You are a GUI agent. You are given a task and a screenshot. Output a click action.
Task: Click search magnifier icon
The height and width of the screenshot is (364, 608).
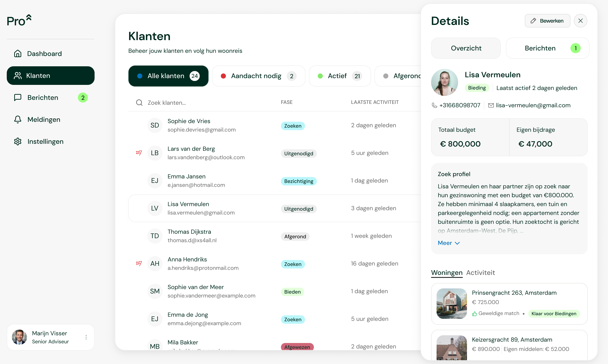point(139,102)
